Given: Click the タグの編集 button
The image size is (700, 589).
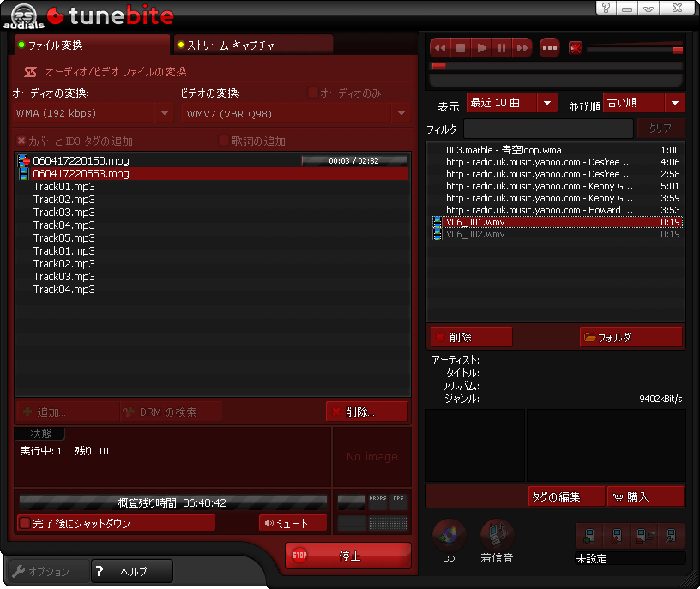Looking at the screenshot, I should pos(566,496).
